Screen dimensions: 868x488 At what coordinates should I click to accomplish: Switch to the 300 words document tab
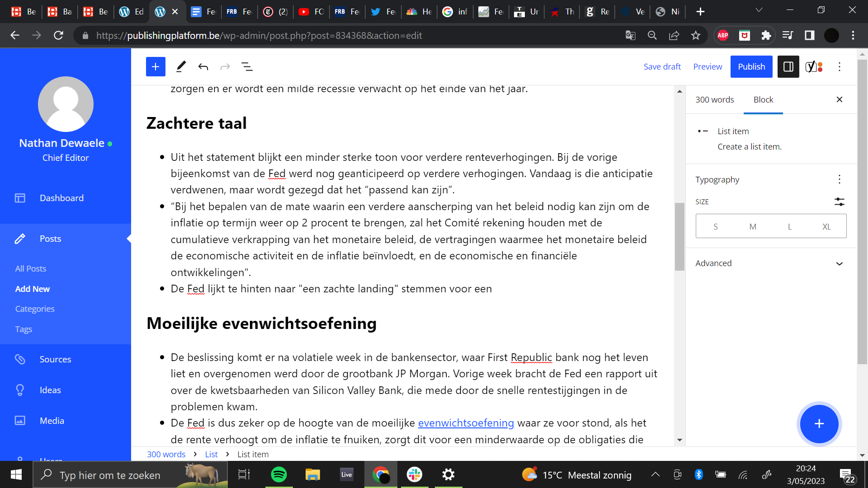(714, 100)
